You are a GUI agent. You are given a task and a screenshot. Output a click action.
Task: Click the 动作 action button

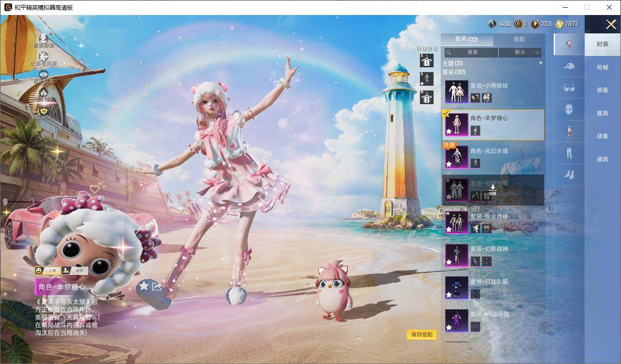pos(74,271)
